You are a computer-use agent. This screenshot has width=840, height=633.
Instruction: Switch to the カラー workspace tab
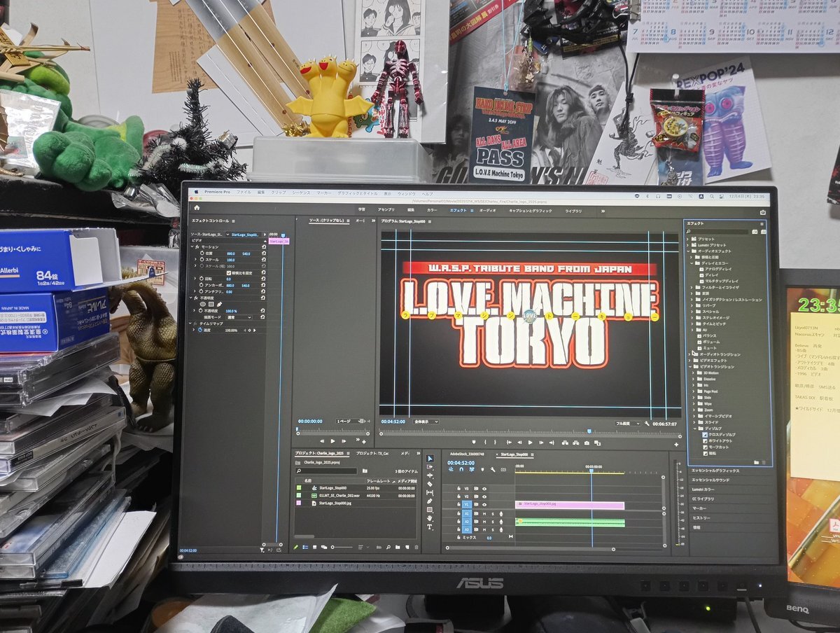(432, 210)
